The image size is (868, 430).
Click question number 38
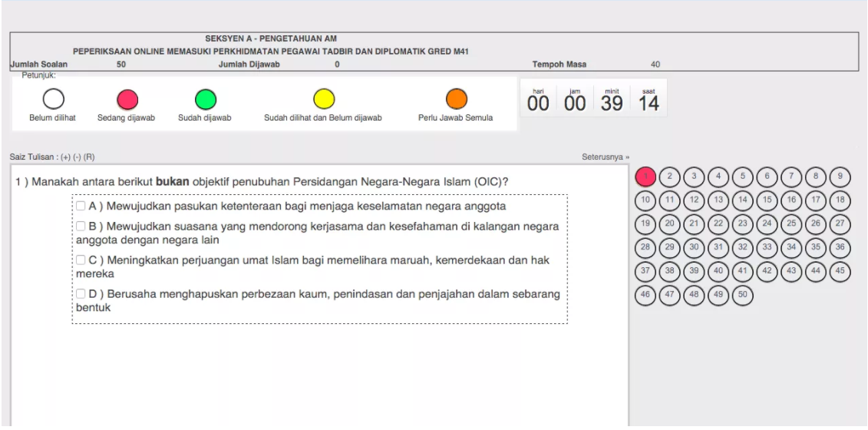pos(670,272)
